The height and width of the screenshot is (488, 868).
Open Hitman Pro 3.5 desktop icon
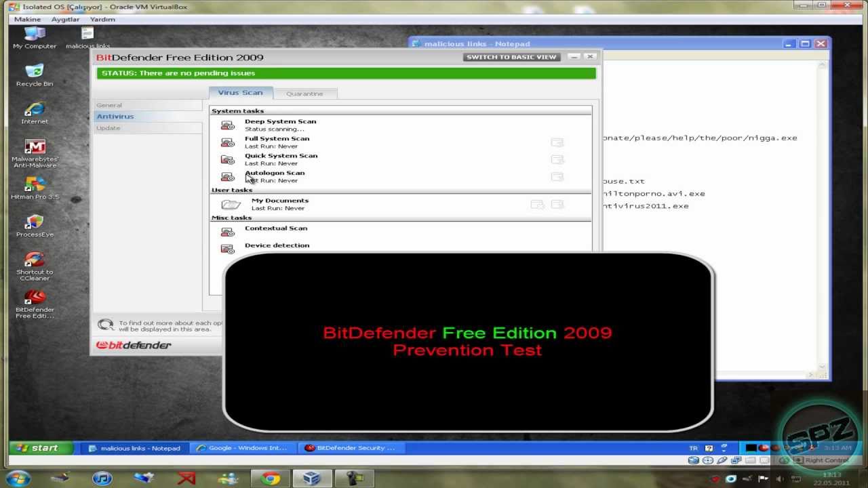(x=35, y=188)
